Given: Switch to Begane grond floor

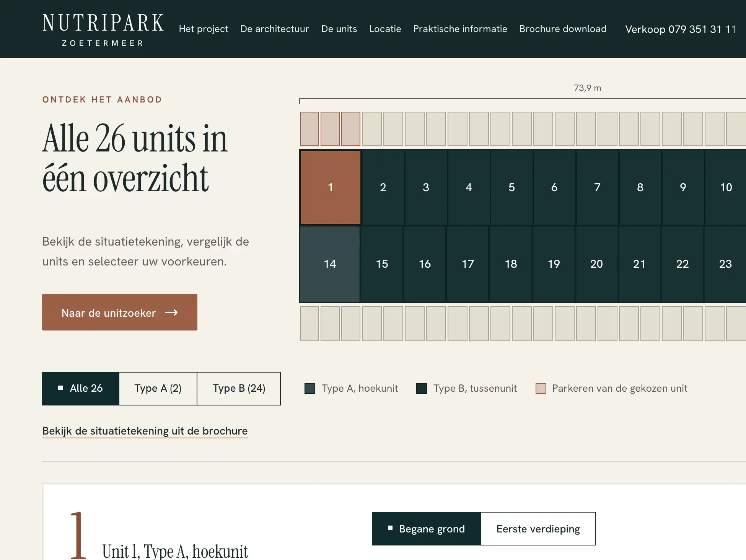Looking at the screenshot, I should pyautogui.click(x=426, y=529).
